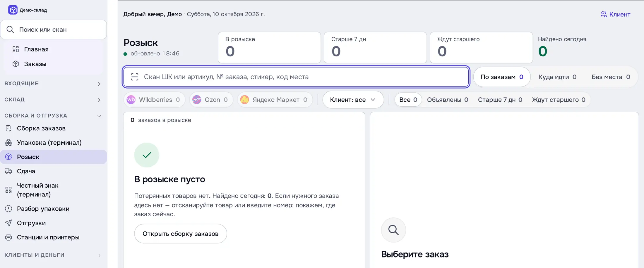Click the Демо-склад cube logo icon

(x=13, y=10)
